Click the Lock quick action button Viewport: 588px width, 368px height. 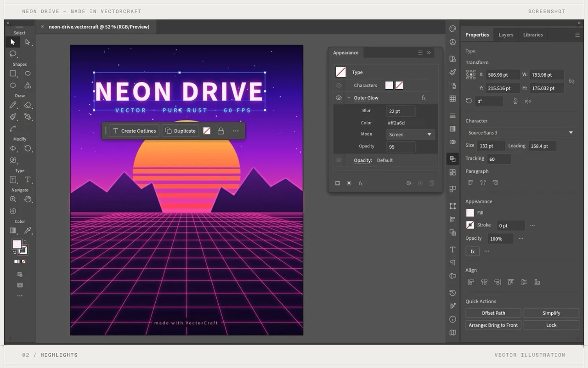(x=551, y=325)
